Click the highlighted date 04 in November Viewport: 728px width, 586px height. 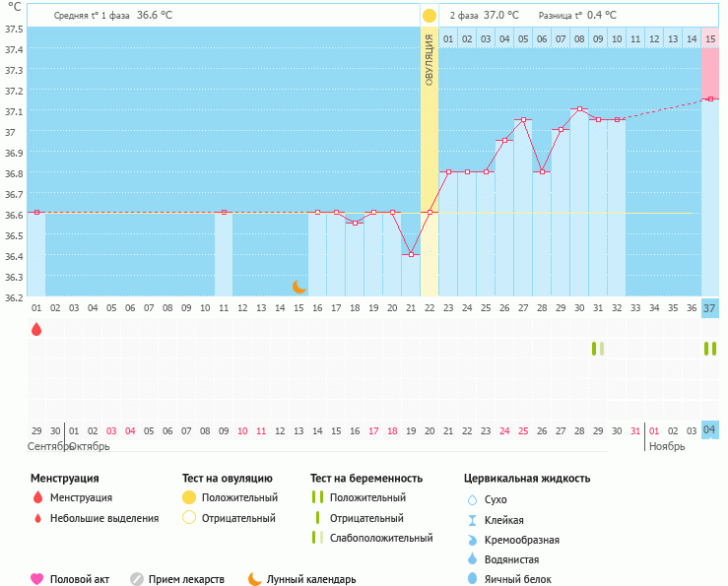tap(709, 430)
